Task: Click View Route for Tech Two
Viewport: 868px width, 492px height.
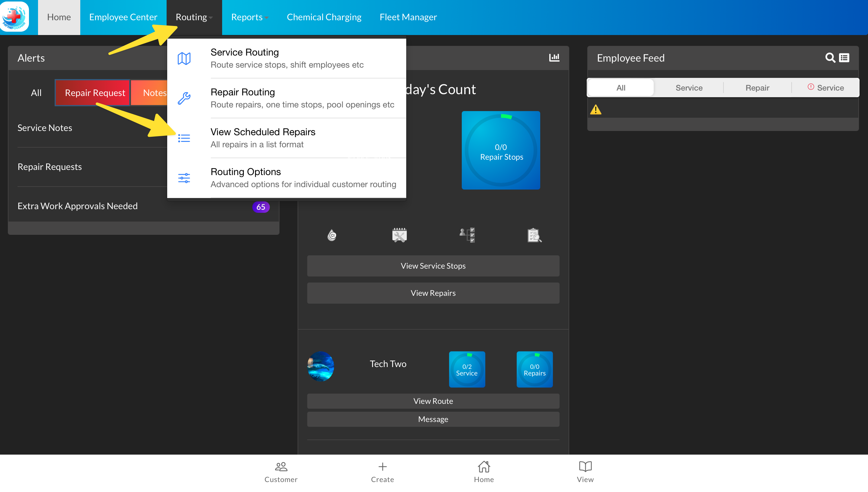Action: (x=433, y=401)
